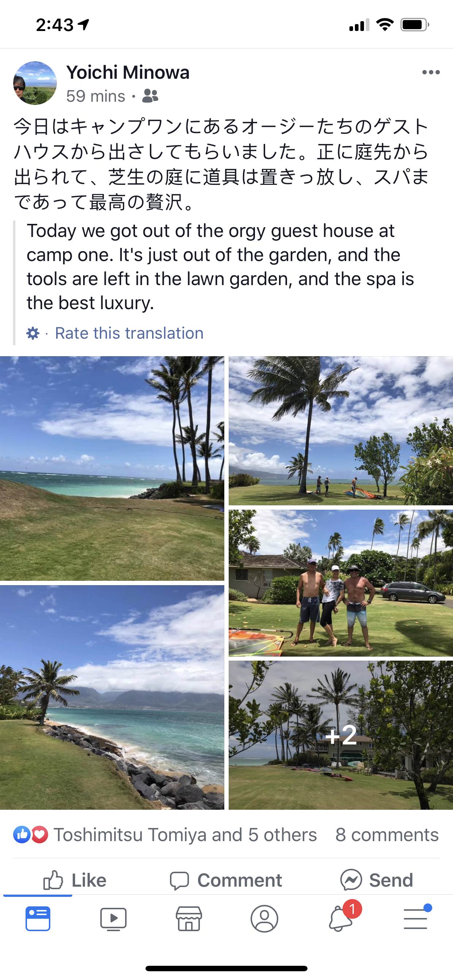
Task: Open the Watch video tab
Action: pos(113,919)
